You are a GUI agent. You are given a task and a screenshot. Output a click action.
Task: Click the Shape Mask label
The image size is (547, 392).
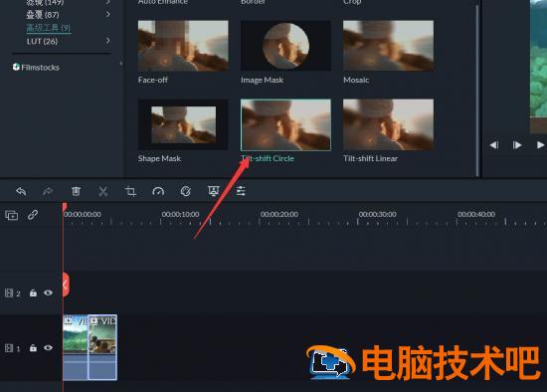159,158
